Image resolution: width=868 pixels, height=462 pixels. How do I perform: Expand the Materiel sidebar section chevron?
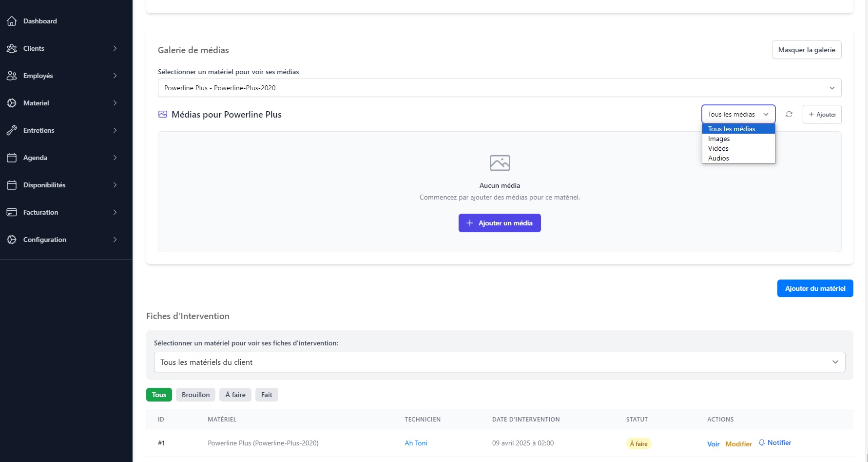[115, 103]
